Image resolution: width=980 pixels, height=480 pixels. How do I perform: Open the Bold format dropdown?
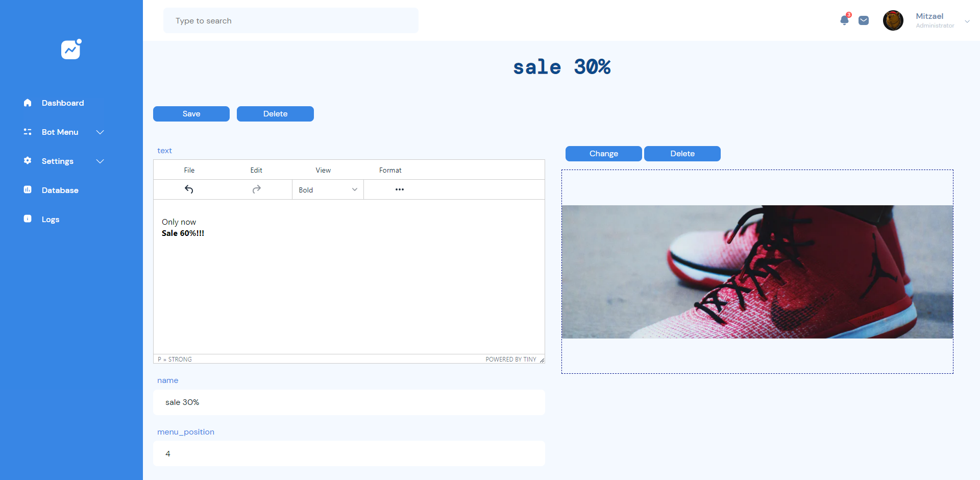coord(328,189)
